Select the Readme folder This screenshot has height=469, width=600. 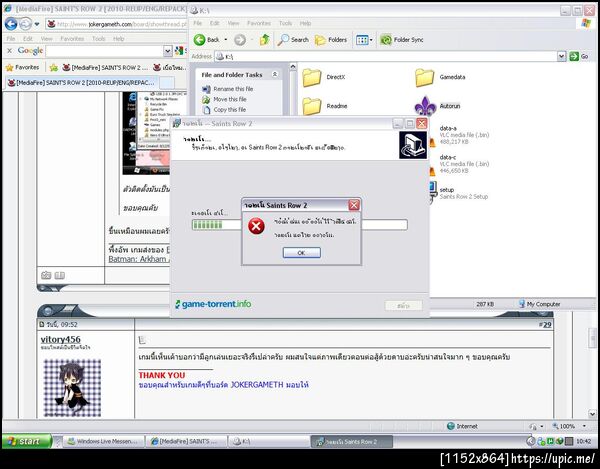tap(324, 106)
